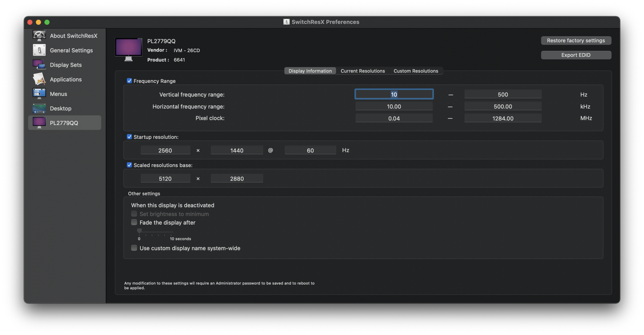The image size is (644, 335).
Task: Open the Current Resolutions tab
Action: pos(363,71)
